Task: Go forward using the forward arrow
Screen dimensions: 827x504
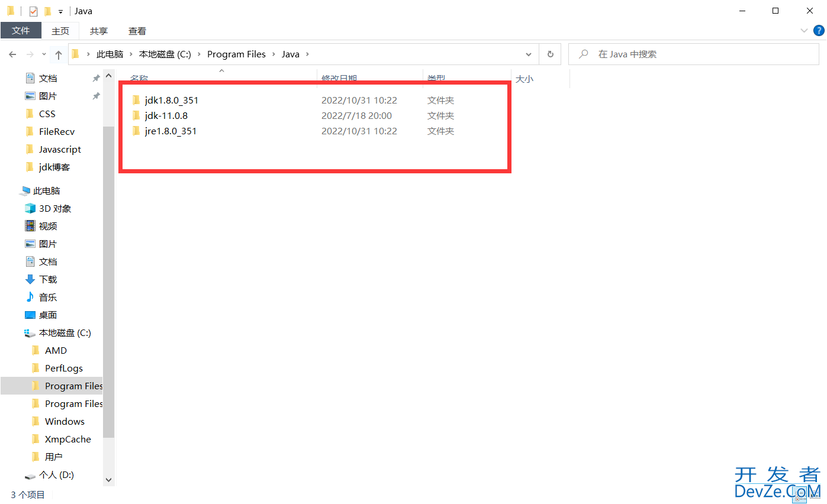Action: tap(30, 54)
